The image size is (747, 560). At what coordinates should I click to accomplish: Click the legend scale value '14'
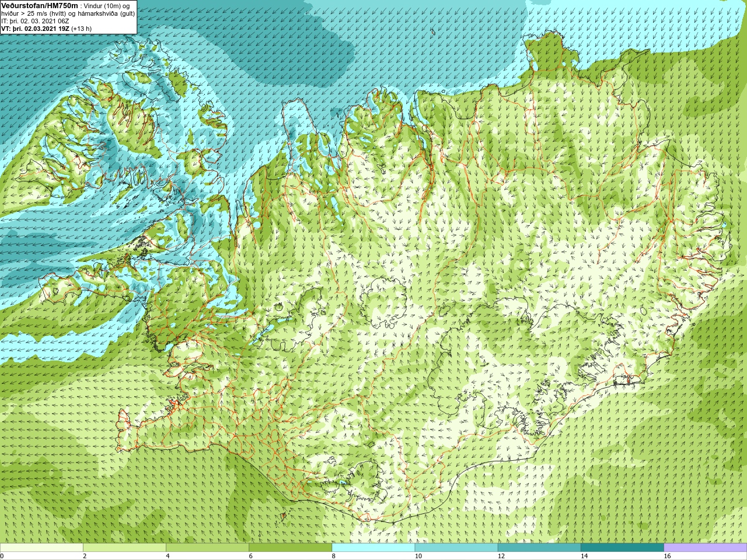584,556
